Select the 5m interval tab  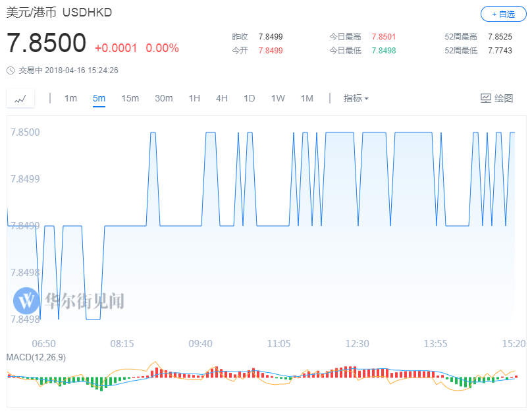tap(99, 98)
